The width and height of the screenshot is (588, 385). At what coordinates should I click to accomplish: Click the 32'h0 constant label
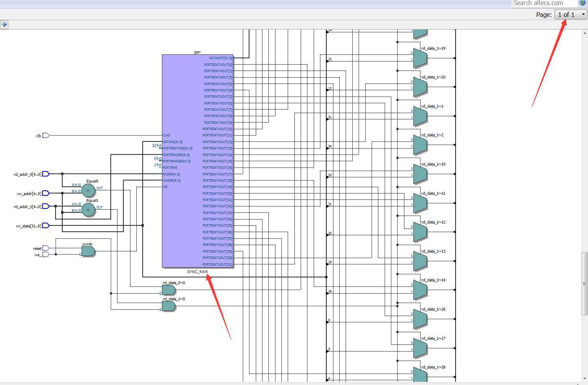157,146
